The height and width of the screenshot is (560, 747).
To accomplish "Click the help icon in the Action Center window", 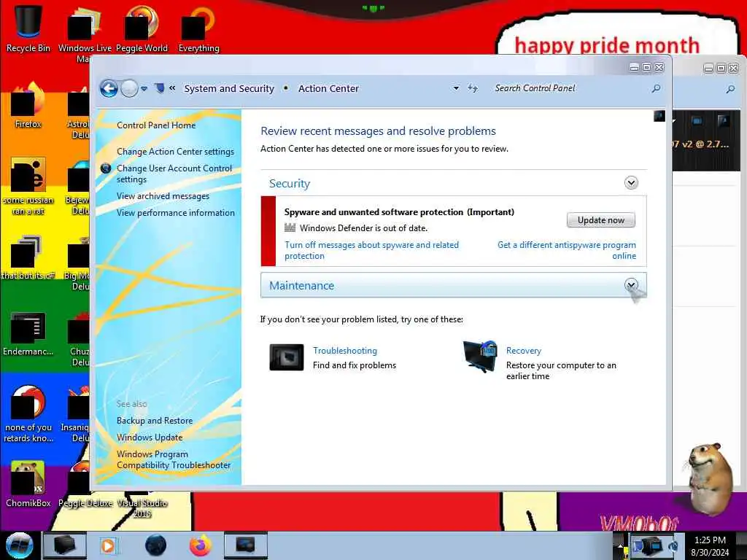I will [x=659, y=116].
